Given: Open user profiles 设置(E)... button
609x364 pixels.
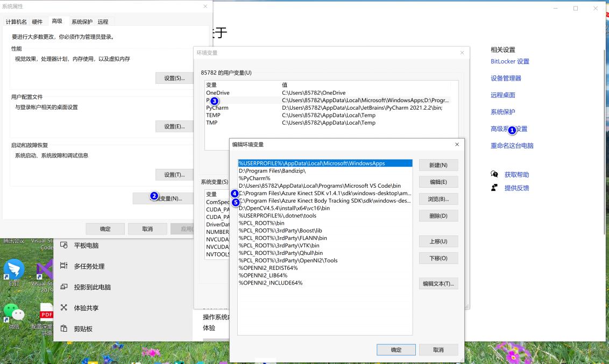Looking at the screenshot, I should pyautogui.click(x=174, y=126).
